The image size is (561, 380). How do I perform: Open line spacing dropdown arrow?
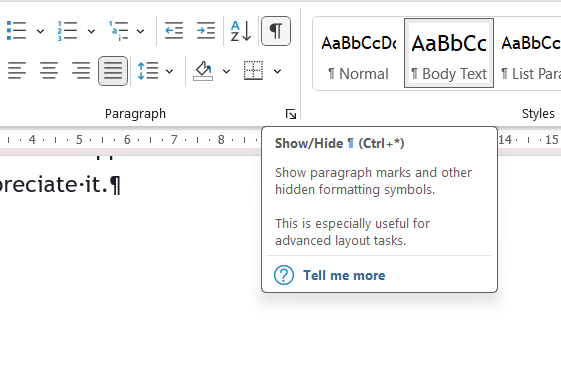[x=170, y=71]
